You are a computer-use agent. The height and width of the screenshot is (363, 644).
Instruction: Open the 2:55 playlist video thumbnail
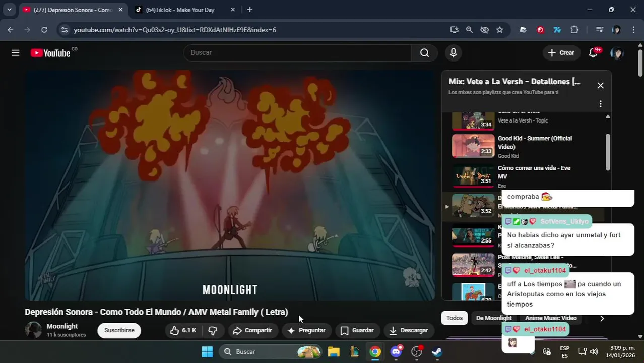click(473, 235)
